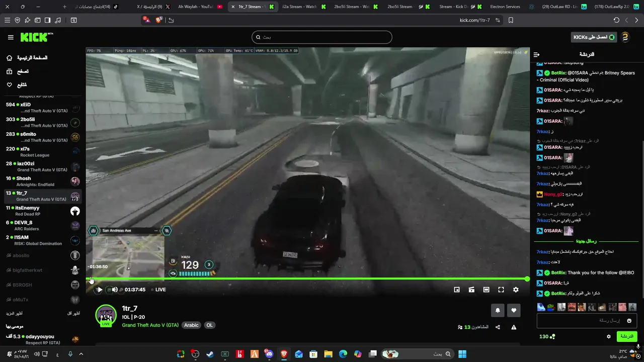Open Discord from the taskbar
Image resolution: width=644 pixels, height=362 pixels.
(x=269, y=354)
